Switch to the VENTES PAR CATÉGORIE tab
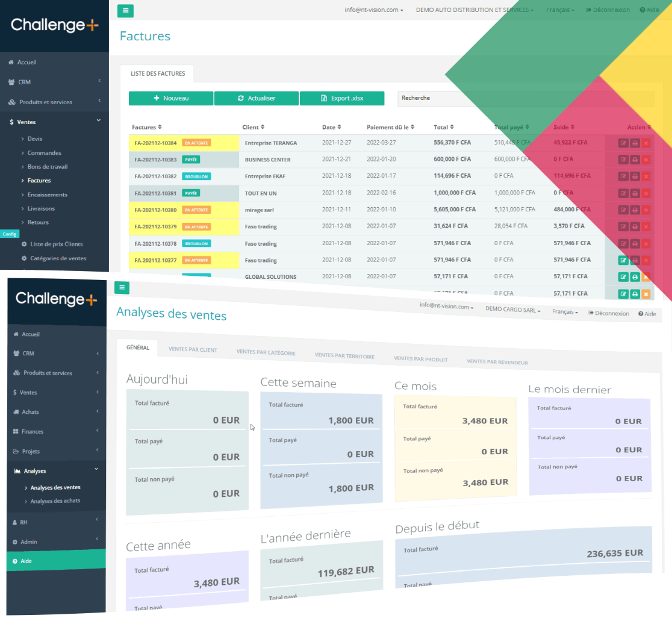 tap(266, 352)
